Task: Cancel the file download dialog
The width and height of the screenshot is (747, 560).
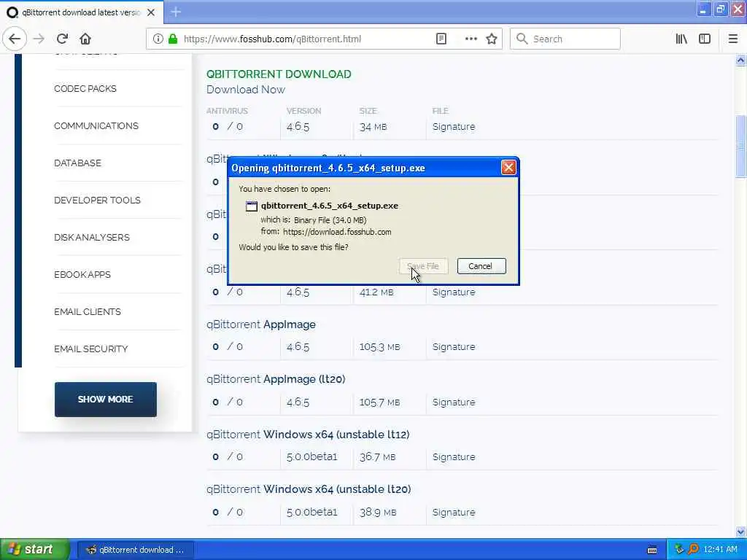Action: click(481, 266)
